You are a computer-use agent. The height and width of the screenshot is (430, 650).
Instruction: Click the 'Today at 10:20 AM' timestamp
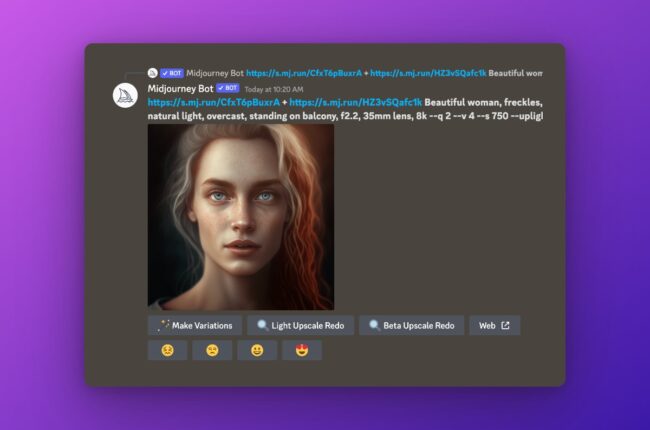tap(274, 90)
